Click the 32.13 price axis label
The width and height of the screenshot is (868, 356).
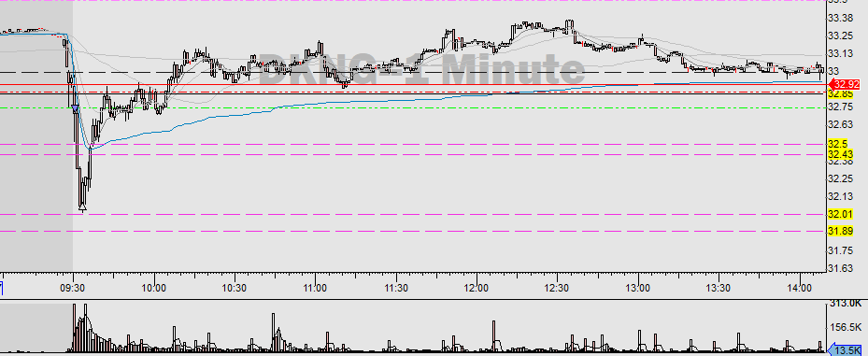(x=839, y=196)
